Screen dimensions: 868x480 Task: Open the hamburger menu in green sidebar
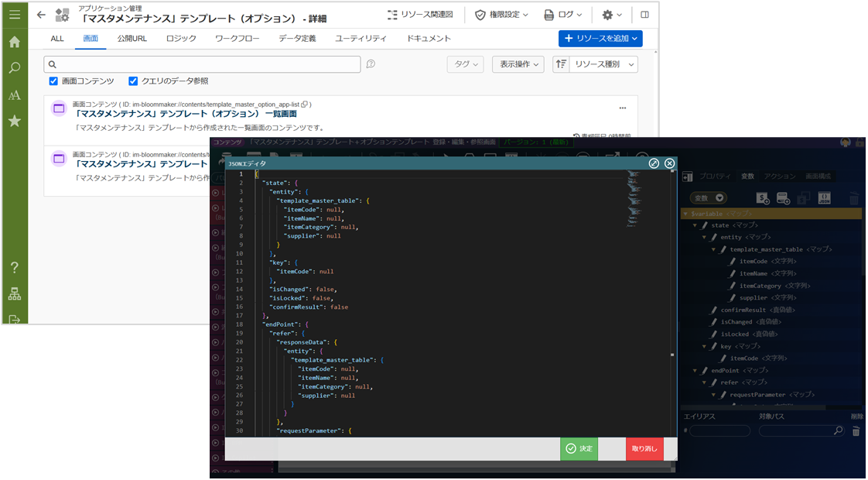[x=15, y=15]
